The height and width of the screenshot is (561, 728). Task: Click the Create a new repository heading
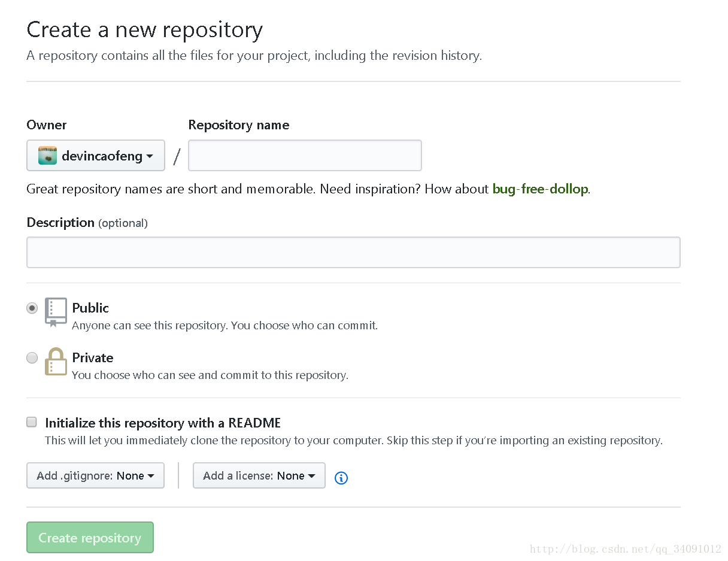[145, 30]
